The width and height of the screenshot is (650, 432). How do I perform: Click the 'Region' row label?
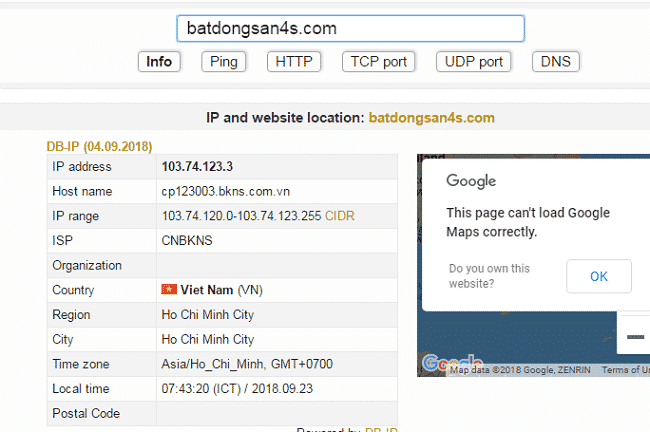71,315
